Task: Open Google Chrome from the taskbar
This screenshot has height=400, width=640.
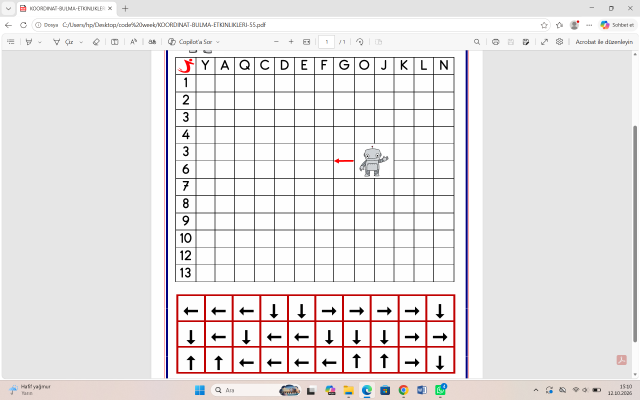Action: pyautogui.click(x=403, y=390)
